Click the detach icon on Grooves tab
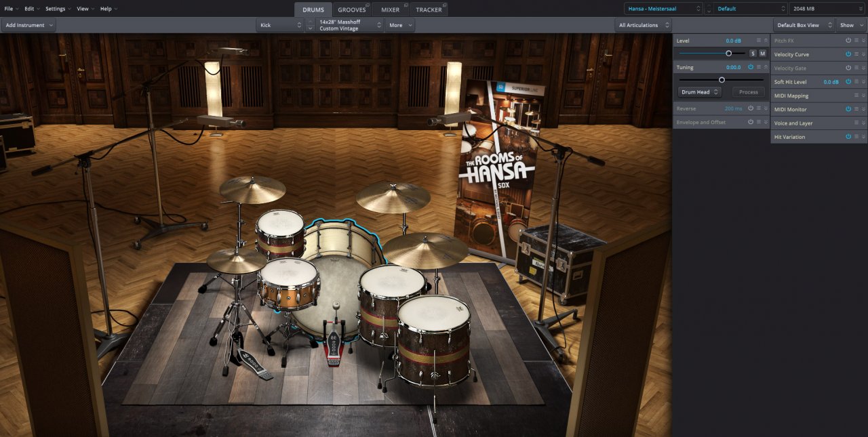This screenshot has width=868, height=437. click(x=367, y=5)
